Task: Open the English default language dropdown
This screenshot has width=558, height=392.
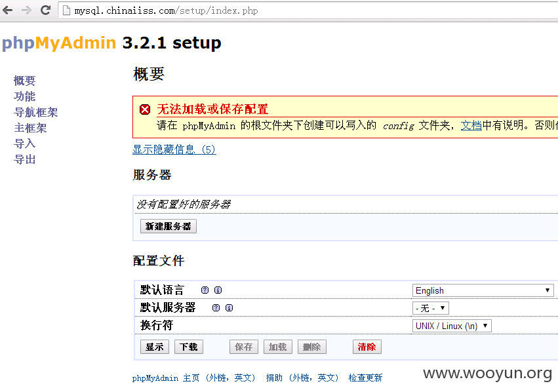Action: tap(483, 290)
